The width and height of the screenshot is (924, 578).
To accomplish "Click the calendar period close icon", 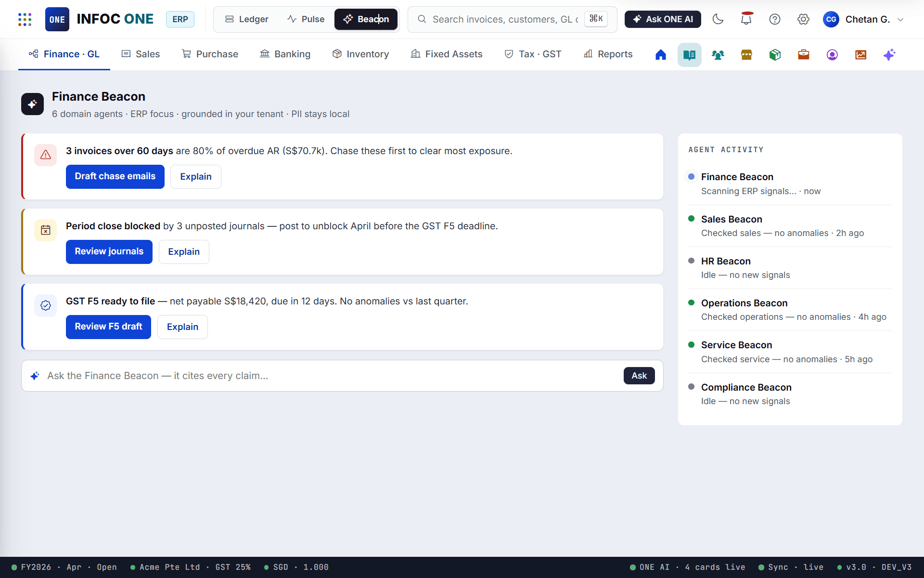I will [x=46, y=230].
